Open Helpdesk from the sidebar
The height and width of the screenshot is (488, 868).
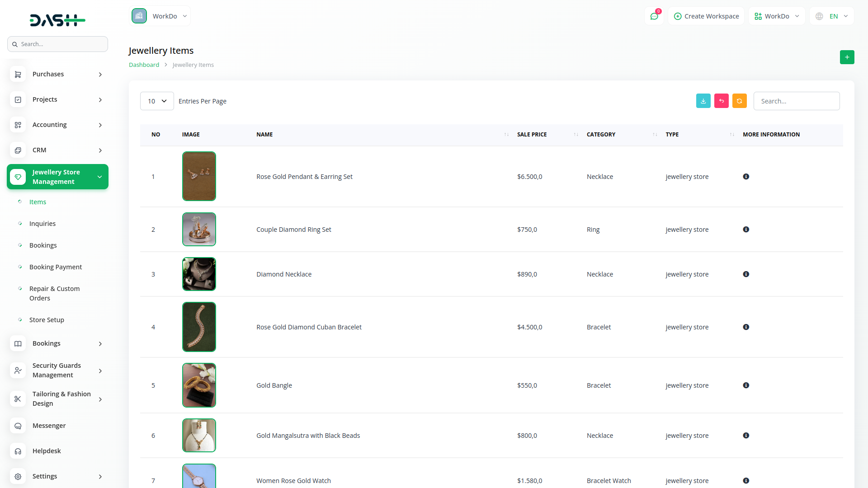47,451
